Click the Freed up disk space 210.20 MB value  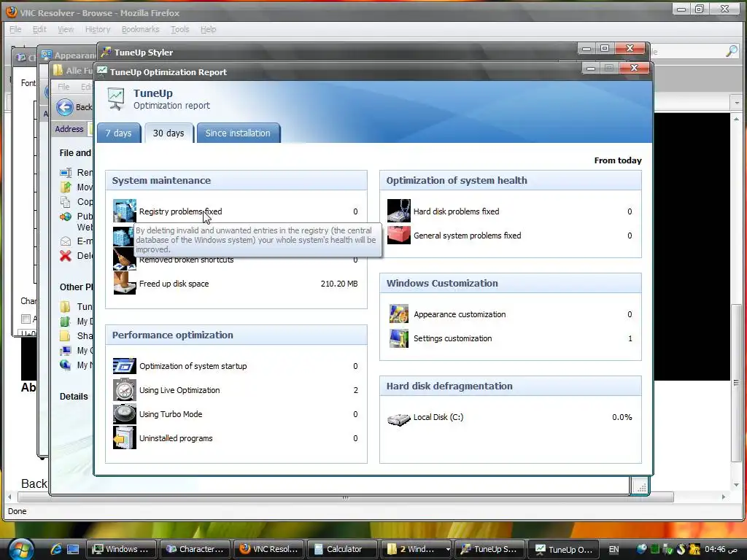(x=339, y=284)
